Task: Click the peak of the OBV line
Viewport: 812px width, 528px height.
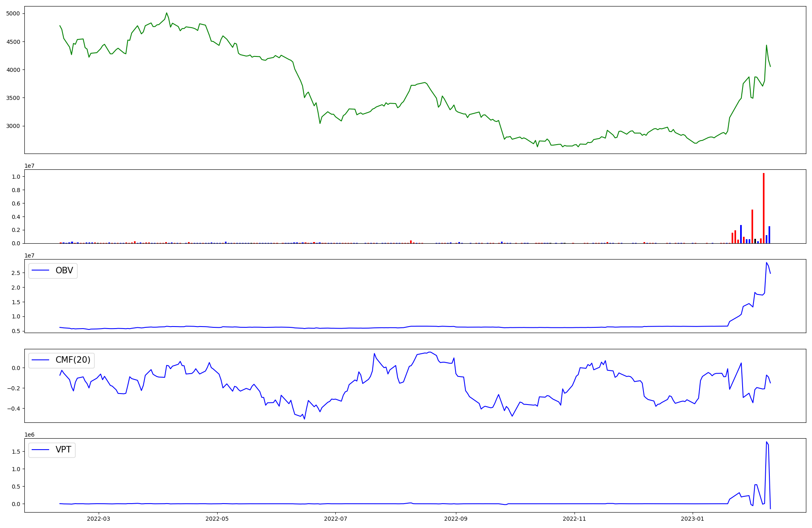Action: tap(766, 262)
